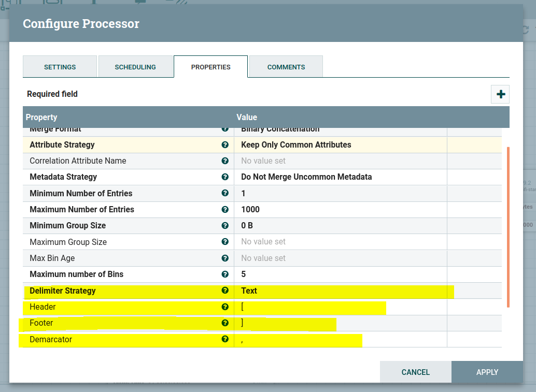Click the add property plus icon
The image size is (536, 392).
pos(501,94)
